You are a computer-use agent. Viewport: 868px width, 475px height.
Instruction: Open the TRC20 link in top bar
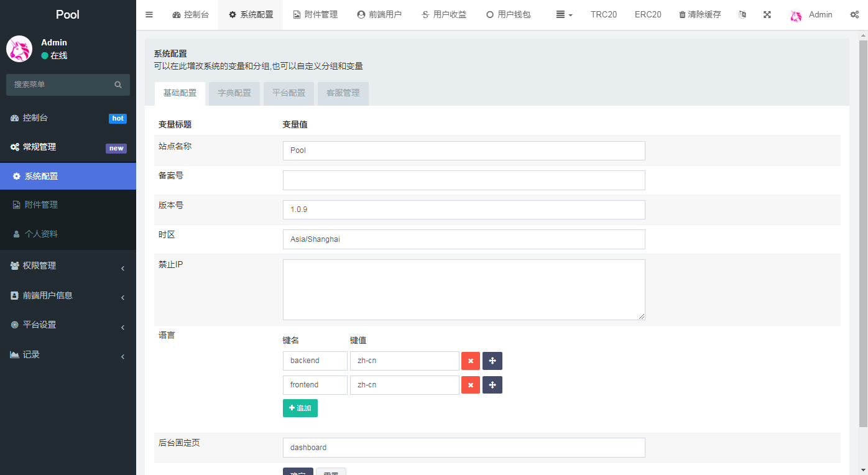(x=604, y=14)
